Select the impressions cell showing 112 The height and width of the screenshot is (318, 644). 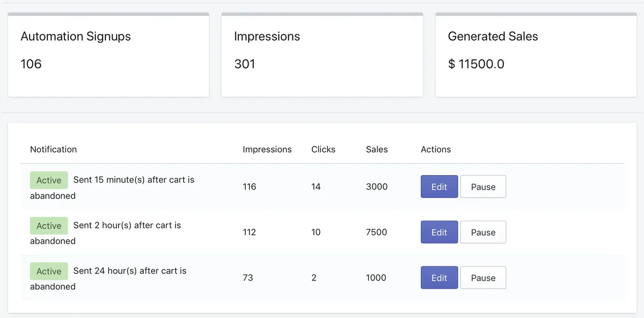click(x=250, y=233)
